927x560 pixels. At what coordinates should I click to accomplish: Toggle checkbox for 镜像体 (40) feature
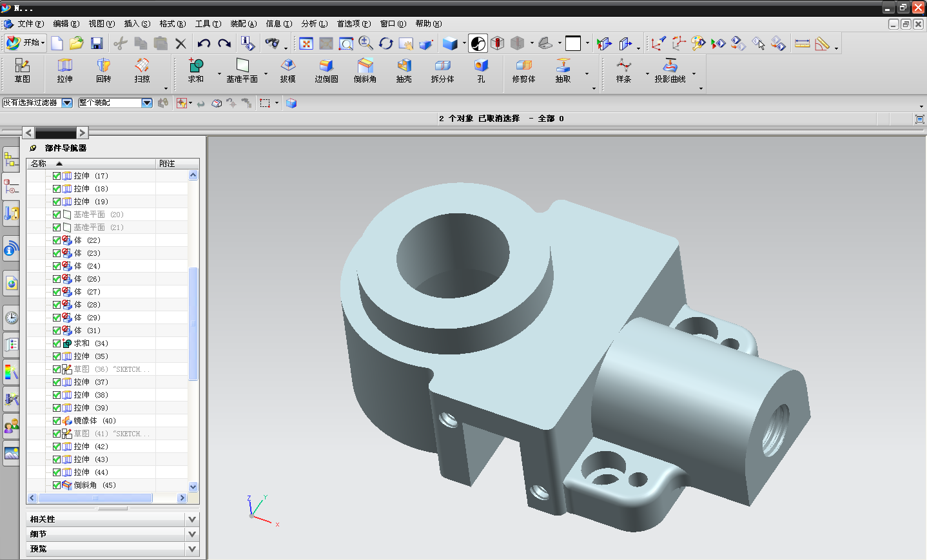click(57, 421)
